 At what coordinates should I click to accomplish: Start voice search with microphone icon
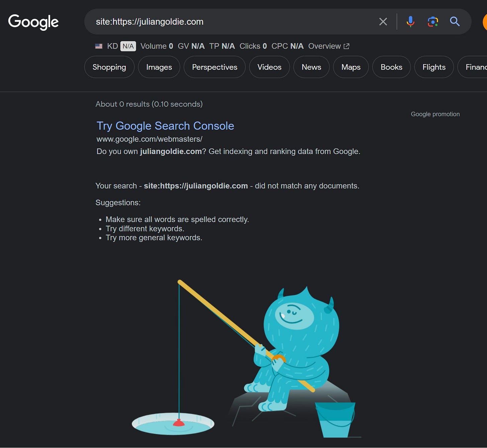point(410,22)
